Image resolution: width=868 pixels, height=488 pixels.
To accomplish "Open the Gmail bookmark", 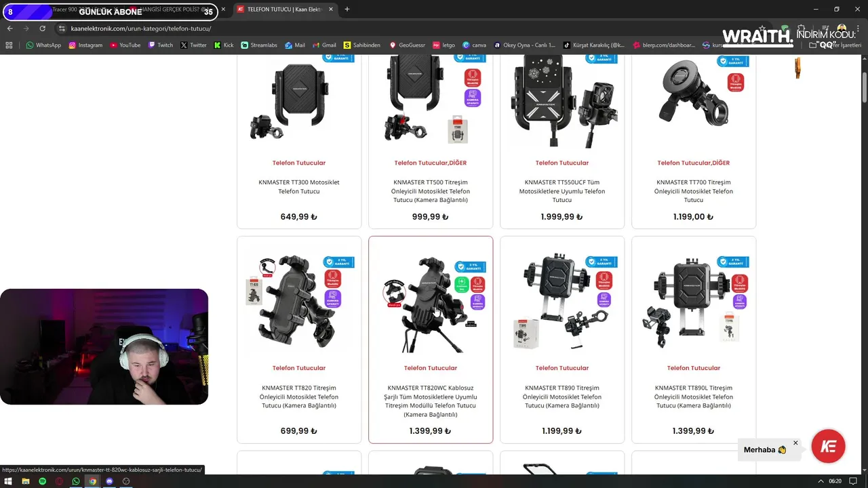I will coord(324,45).
